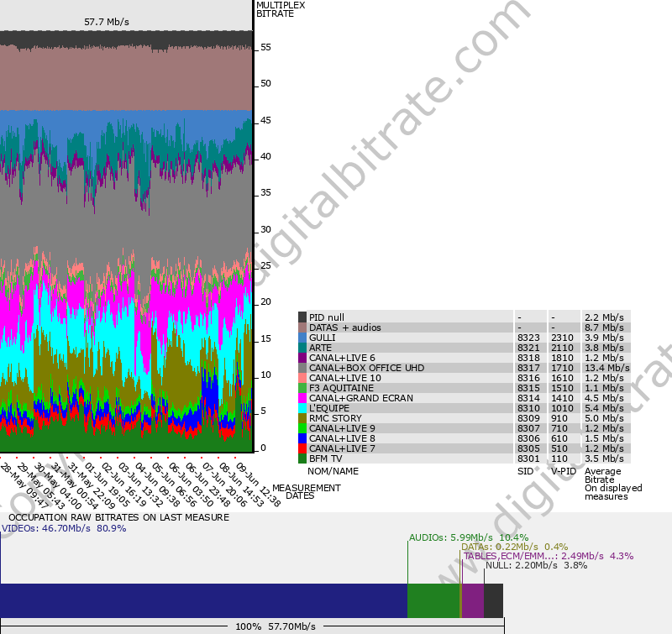The width and height of the screenshot is (672, 634).
Task: Click the '04-Jun 09:38' measurement date label
Action: (157, 484)
